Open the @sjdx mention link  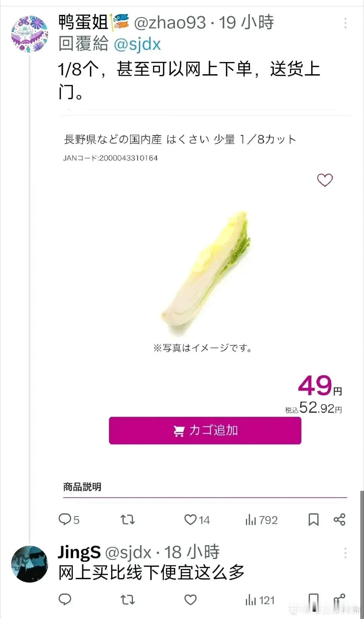click(137, 44)
